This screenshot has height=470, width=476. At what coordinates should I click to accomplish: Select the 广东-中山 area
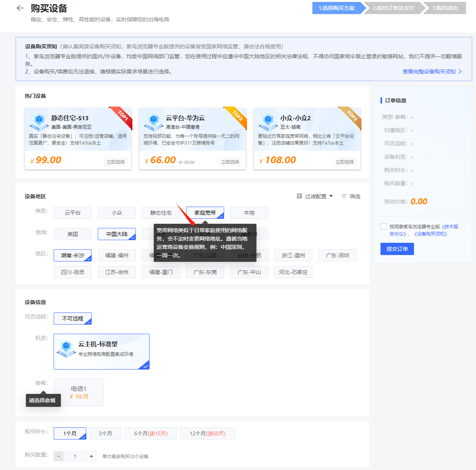click(249, 272)
